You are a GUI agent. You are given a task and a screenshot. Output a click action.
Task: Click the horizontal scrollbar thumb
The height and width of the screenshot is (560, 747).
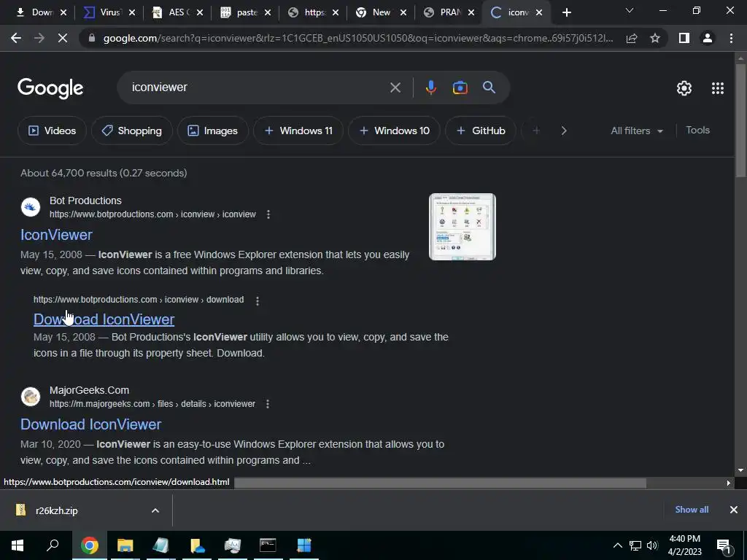(440, 483)
